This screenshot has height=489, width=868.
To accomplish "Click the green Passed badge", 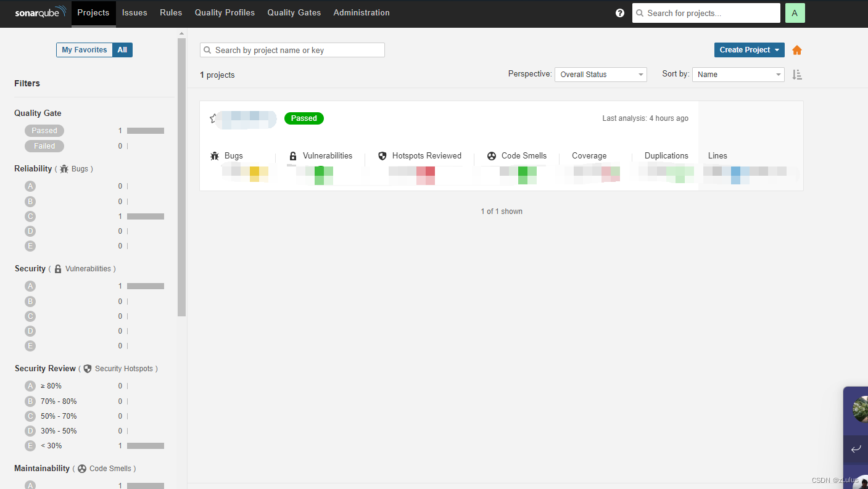I will point(304,118).
